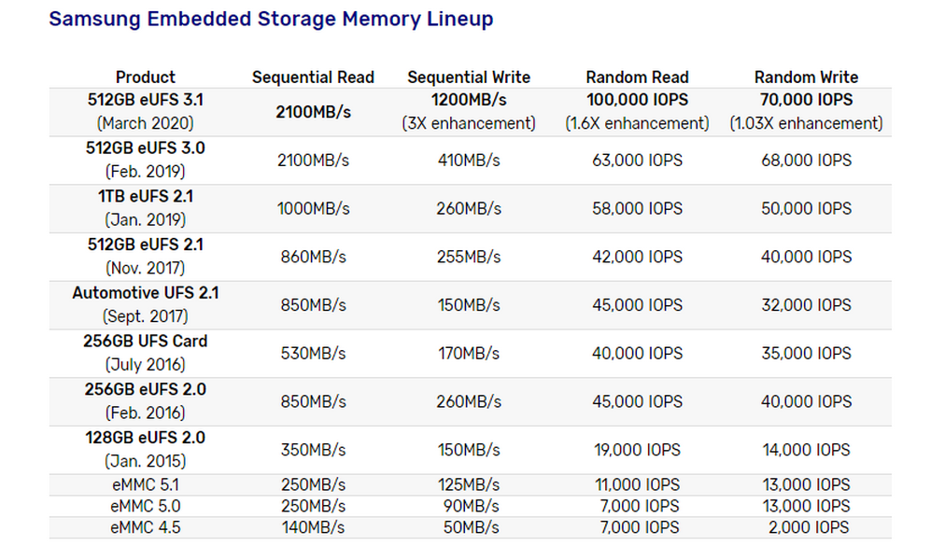Screen dimensions: 931x560
Task: Click the eMMC 5.1 product cell
Action: point(146,485)
